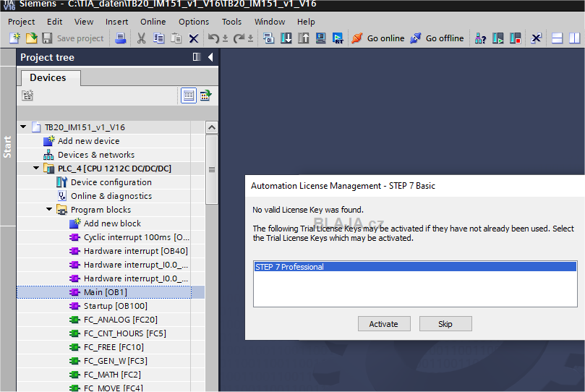Click the Delete X toolbar icon
This screenshot has width=585, height=392.
pos(194,38)
